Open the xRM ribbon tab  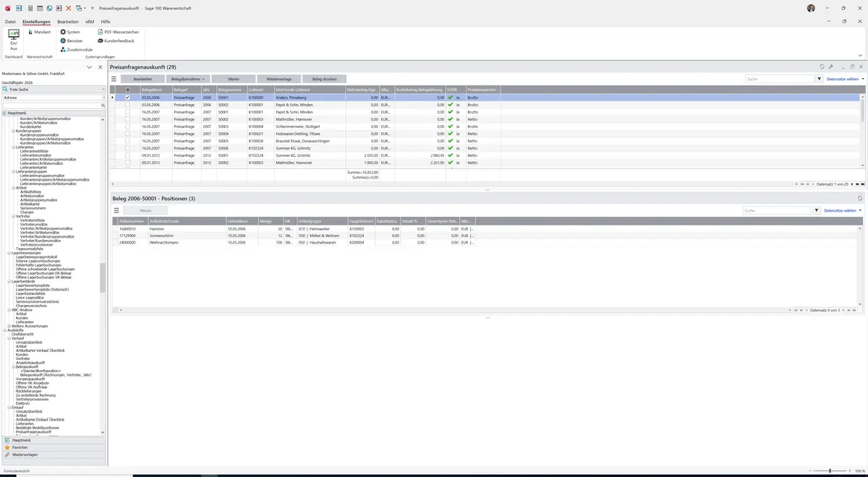pos(90,22)
